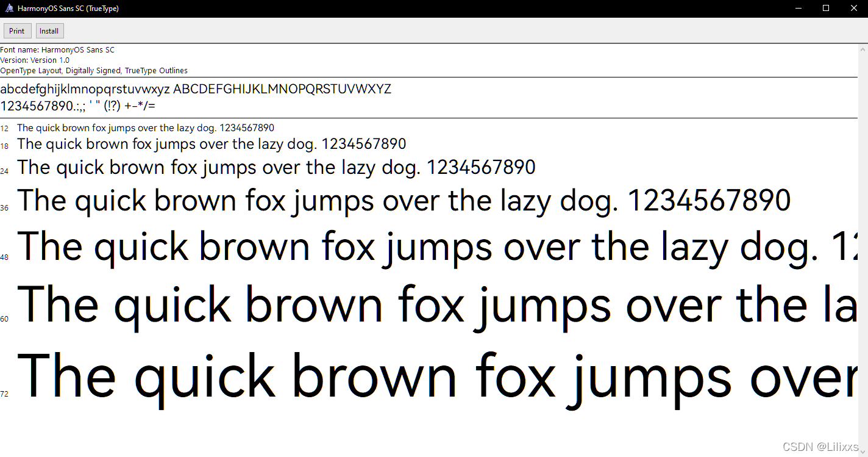
Task: Click the size label '24'
Action: click(5, 171)
